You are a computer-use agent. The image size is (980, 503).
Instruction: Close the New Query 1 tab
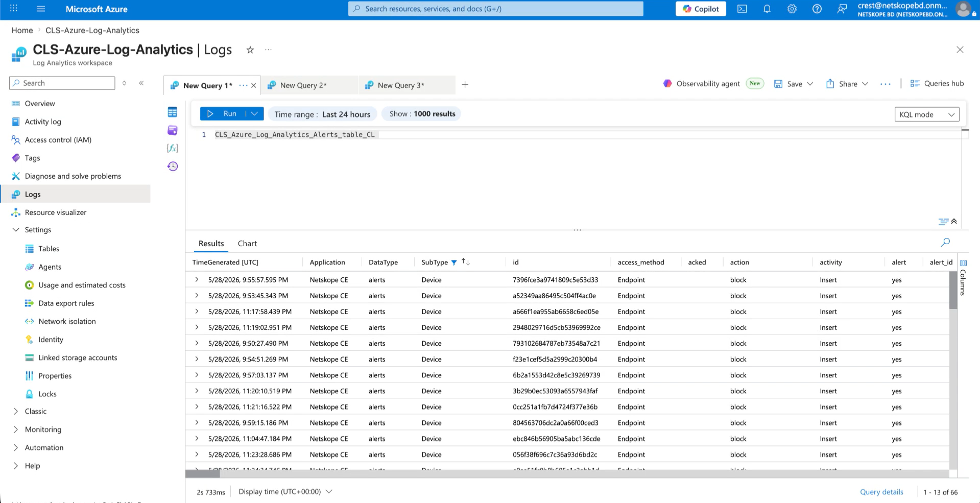click(x=254, y=85)
